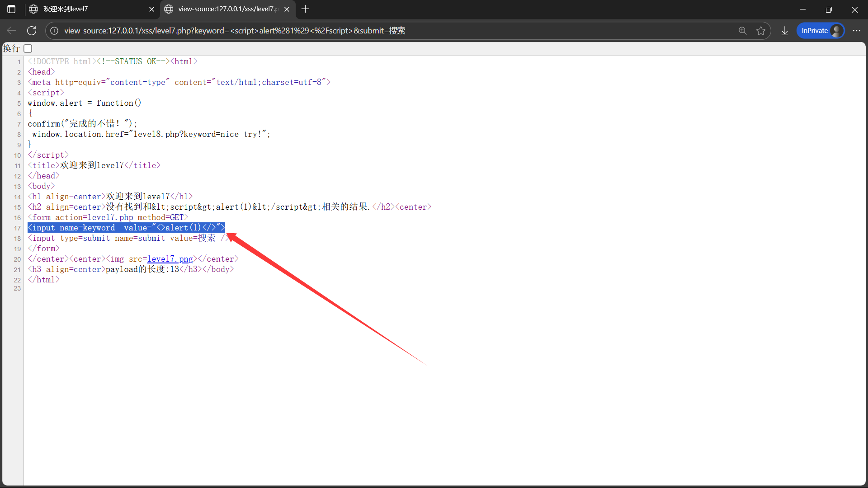Image resolution: width=868 pixels, height=488 pixels.
Task: Open the Zoom magnifier in address bar
Action: click(x=742, y=31)
